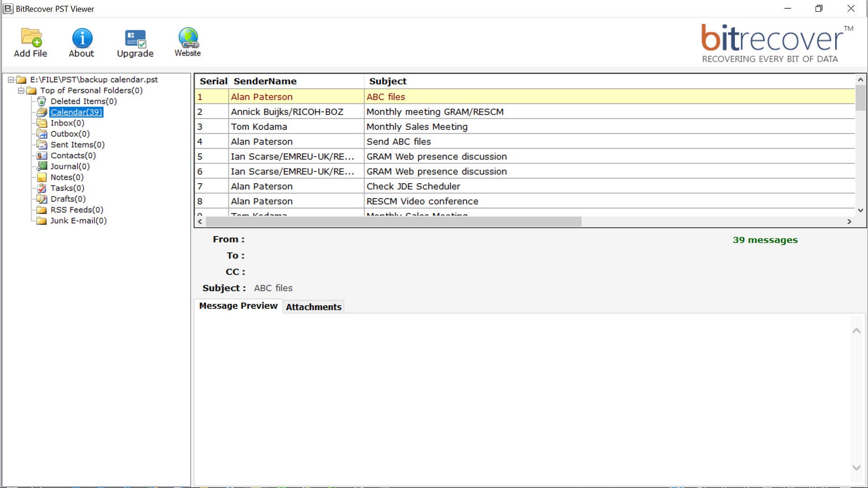Click the 39 messages counter label

point(765,240)
